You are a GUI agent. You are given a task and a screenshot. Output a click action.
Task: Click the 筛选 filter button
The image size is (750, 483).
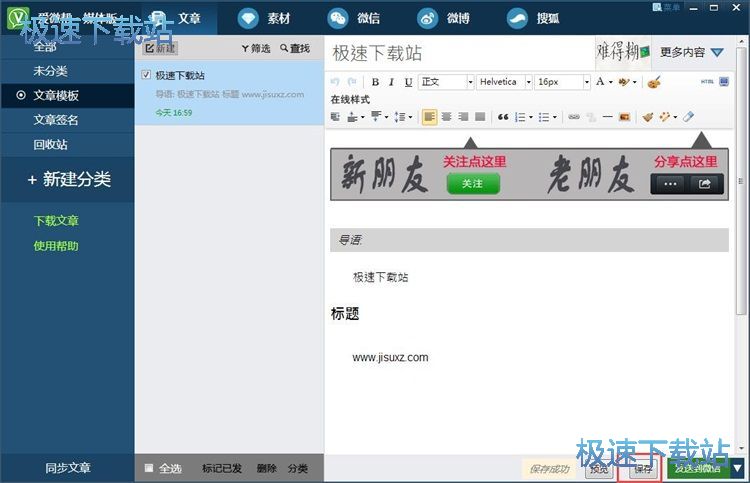[x=256, y=48]
